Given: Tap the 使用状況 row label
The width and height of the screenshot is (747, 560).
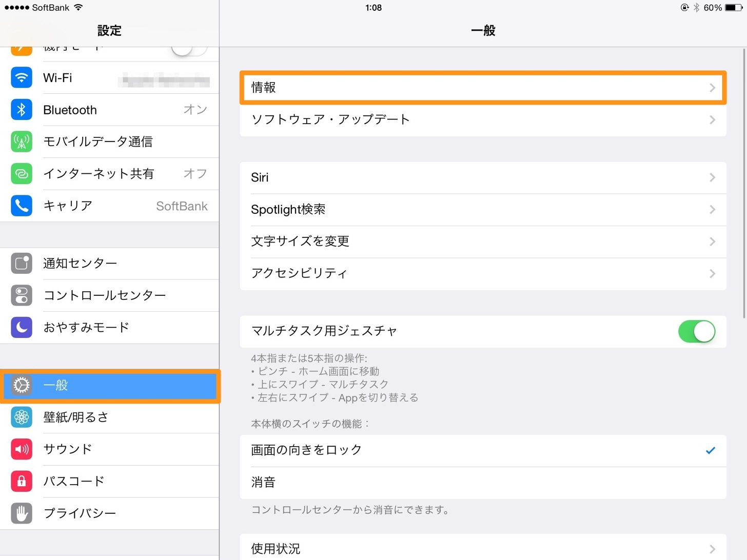Looking at the screenshot, I should point(276,549).
